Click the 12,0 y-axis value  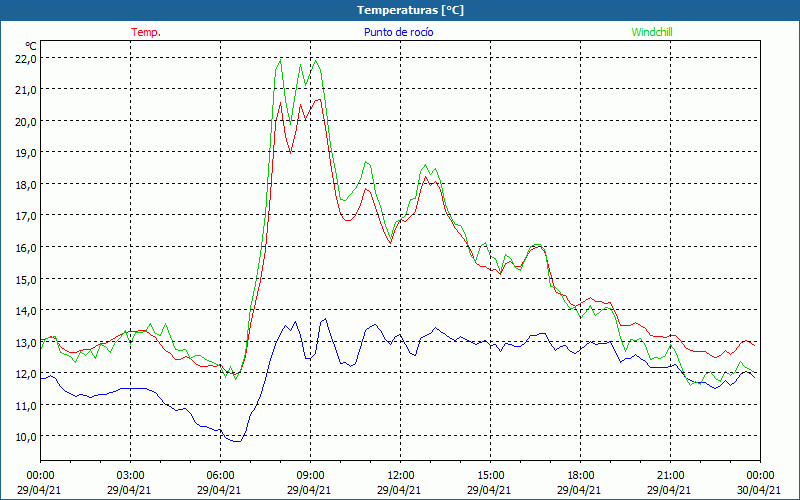point(27,374)
